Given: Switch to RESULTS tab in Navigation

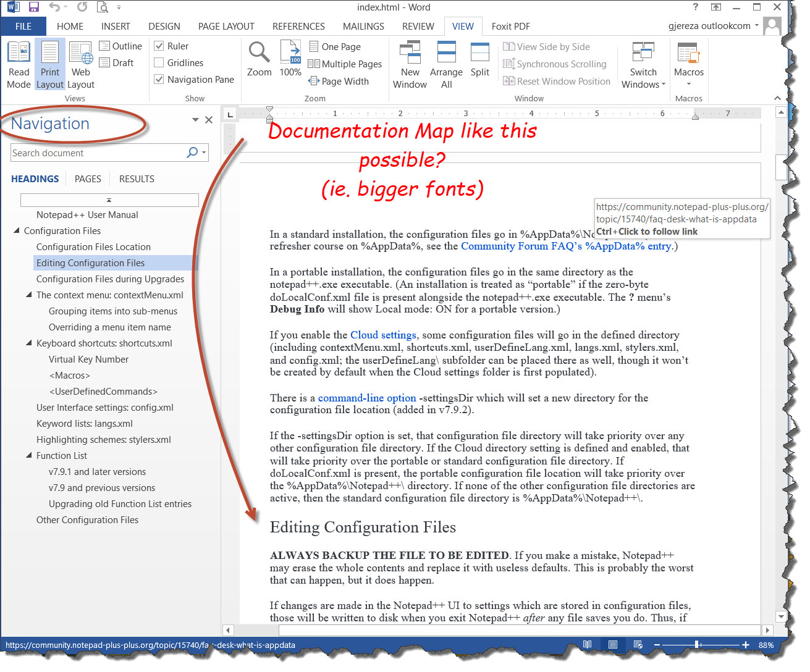Looking at the screenshot, I should 137,178.
